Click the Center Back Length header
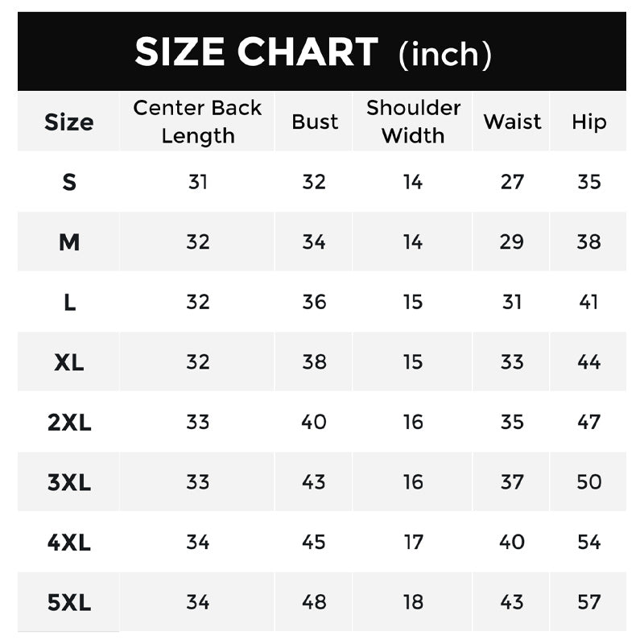 click(197, 122)
